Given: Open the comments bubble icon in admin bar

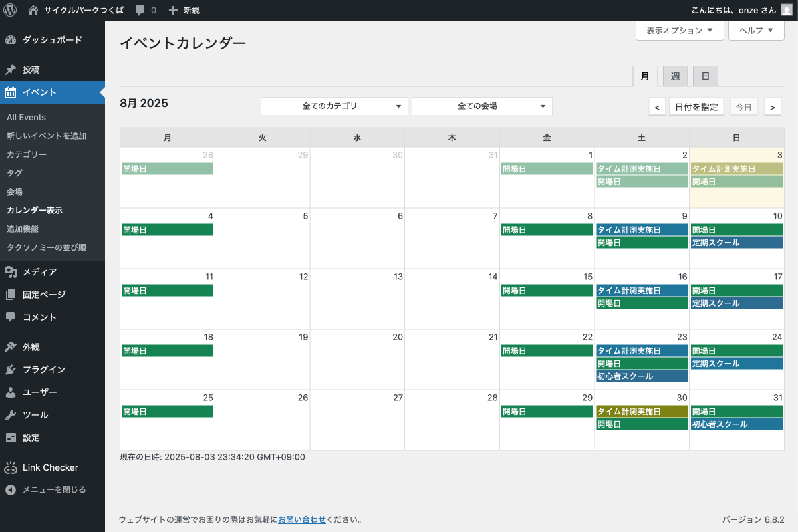Looking at the screenshot, I should pyautogui.click(x=140, y=10).
